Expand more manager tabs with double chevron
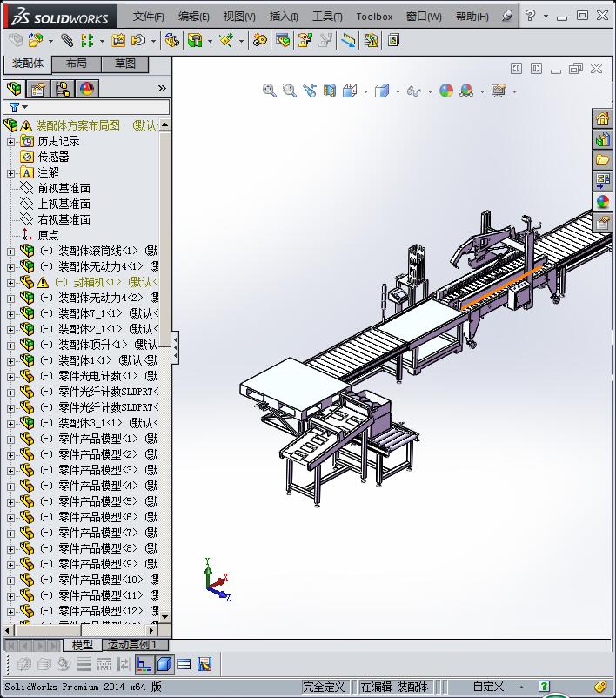Screen dimensions: 616x698 point(162,89)
